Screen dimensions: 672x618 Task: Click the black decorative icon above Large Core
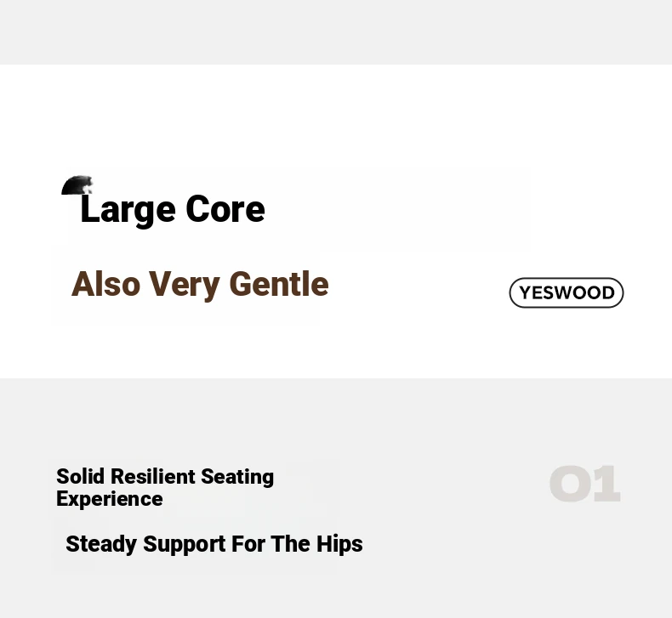pyautogui.click(x=76, y=185)
